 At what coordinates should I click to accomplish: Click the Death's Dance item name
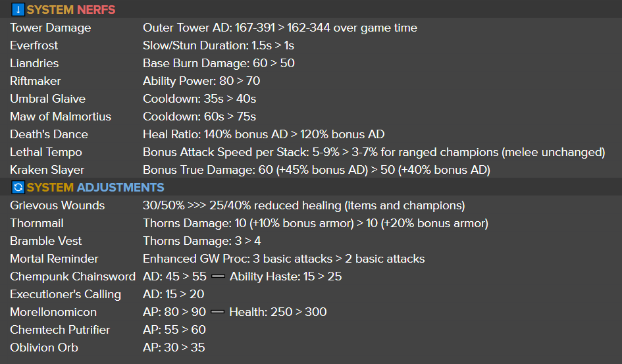[x=49, y=134]
